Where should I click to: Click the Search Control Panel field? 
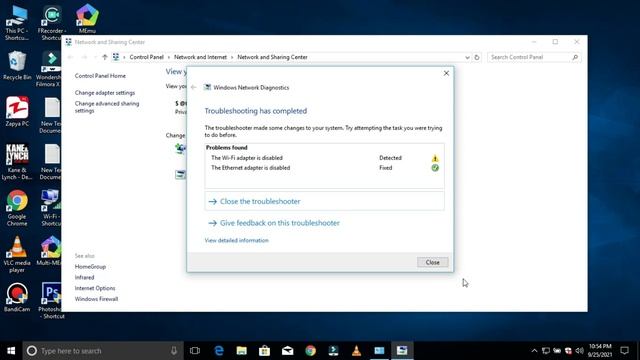click(534, 57)
